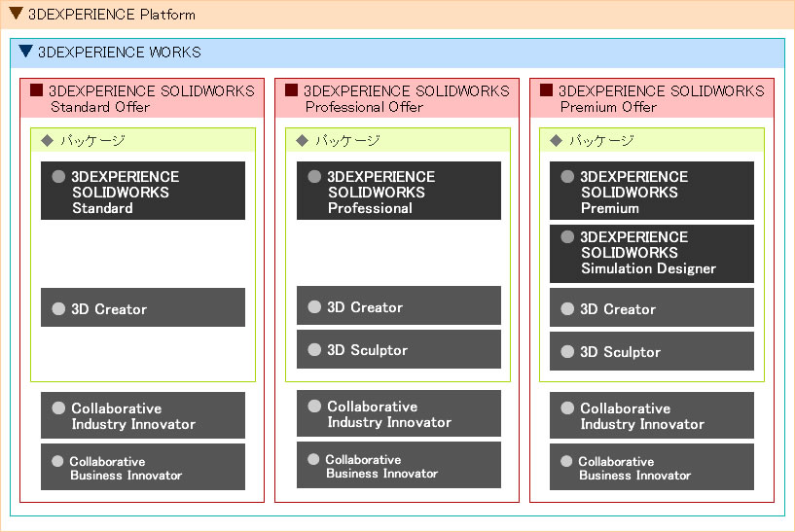Select 3D Creator in Standard Offer
The width and height of the screenshot is (795, 532).
tap(143, 307)
